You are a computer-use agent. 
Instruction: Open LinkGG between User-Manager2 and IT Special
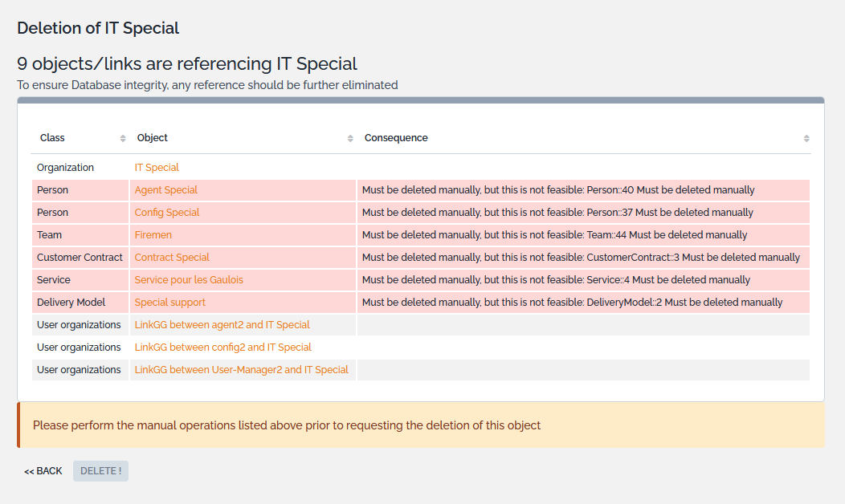pyautogui.click(x=241, y=369)
